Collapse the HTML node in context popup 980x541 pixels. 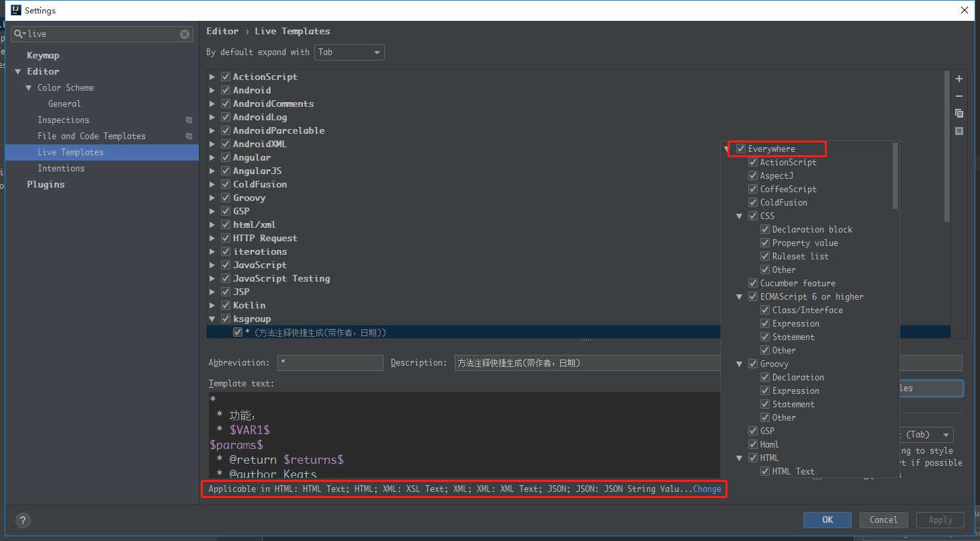point(740,458)
